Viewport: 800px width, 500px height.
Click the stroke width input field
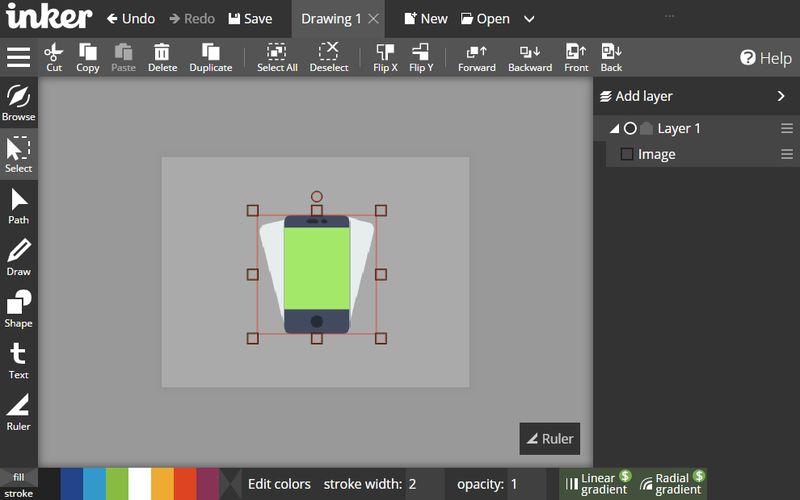[423, 484]
